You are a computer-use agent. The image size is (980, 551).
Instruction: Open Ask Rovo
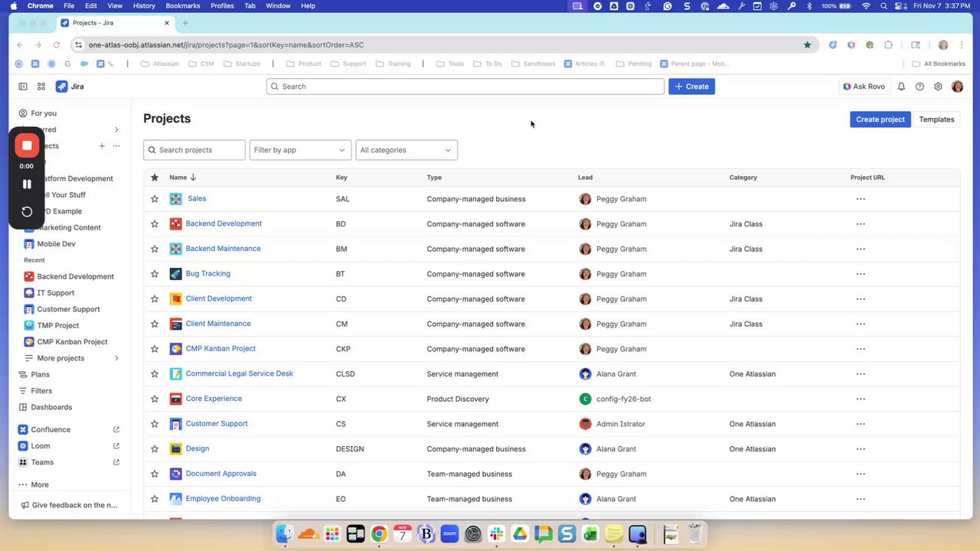click(864, 86)
